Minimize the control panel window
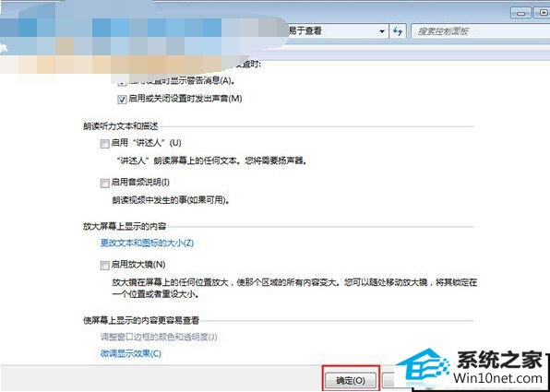This screenshot has width=550, height=392. (522, 13)
